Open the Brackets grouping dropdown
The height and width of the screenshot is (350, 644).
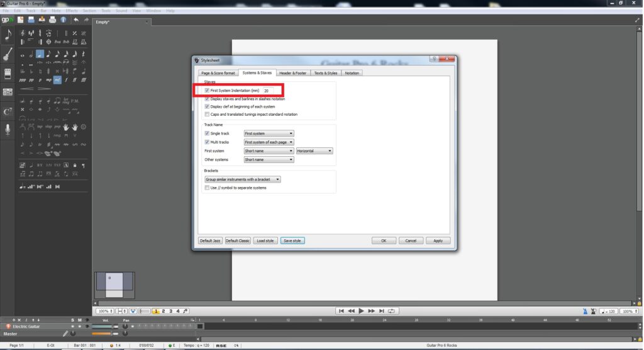[x=242, y=179]
